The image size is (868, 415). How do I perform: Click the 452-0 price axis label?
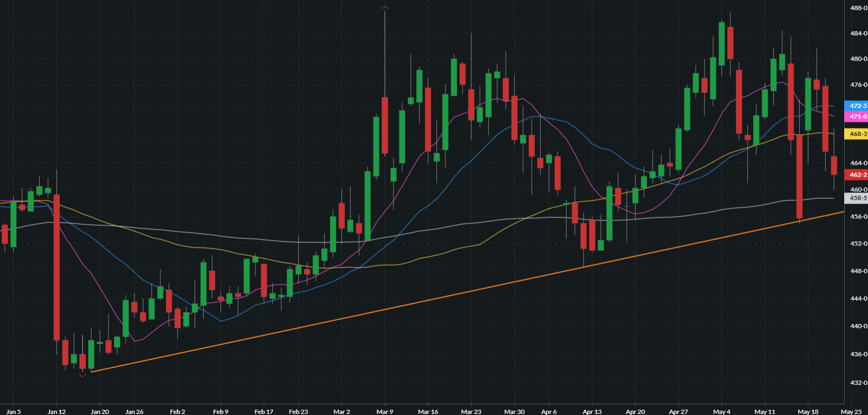pyautogui.click(x=858, y=243)
